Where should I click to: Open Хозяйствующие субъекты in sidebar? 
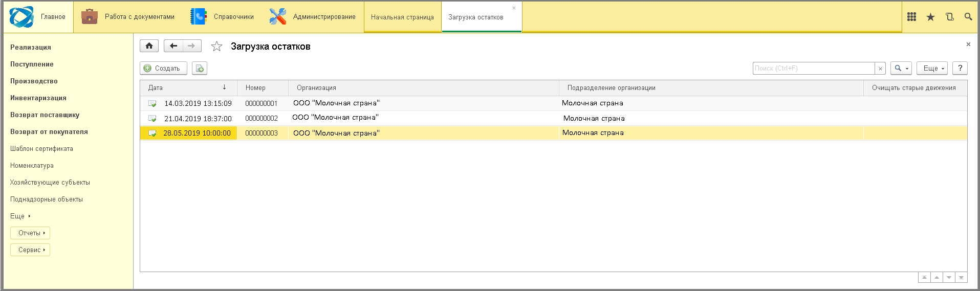point(50,183)
